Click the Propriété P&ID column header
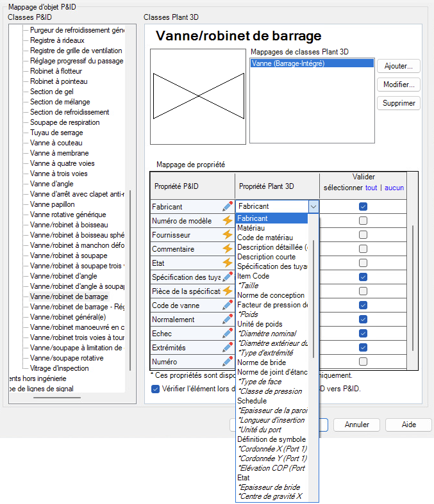 pyautogui.click(x=192, y=186)
